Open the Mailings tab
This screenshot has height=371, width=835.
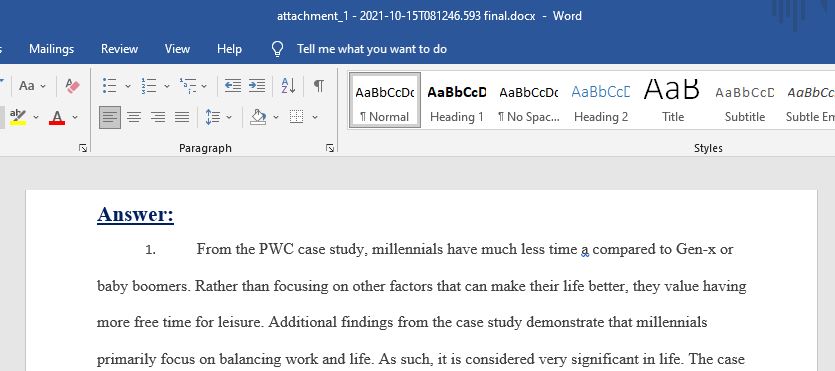pos(52,49)
